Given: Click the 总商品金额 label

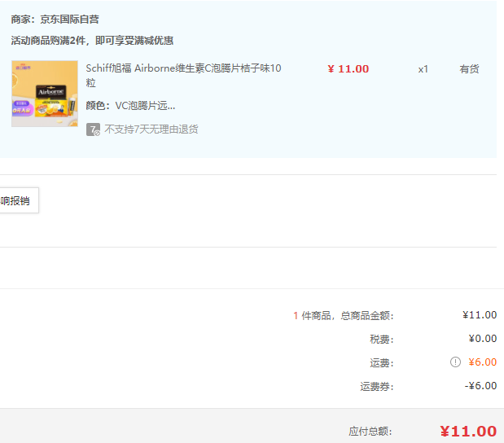Looking at the screenshot, I should (x=367, y=315).
